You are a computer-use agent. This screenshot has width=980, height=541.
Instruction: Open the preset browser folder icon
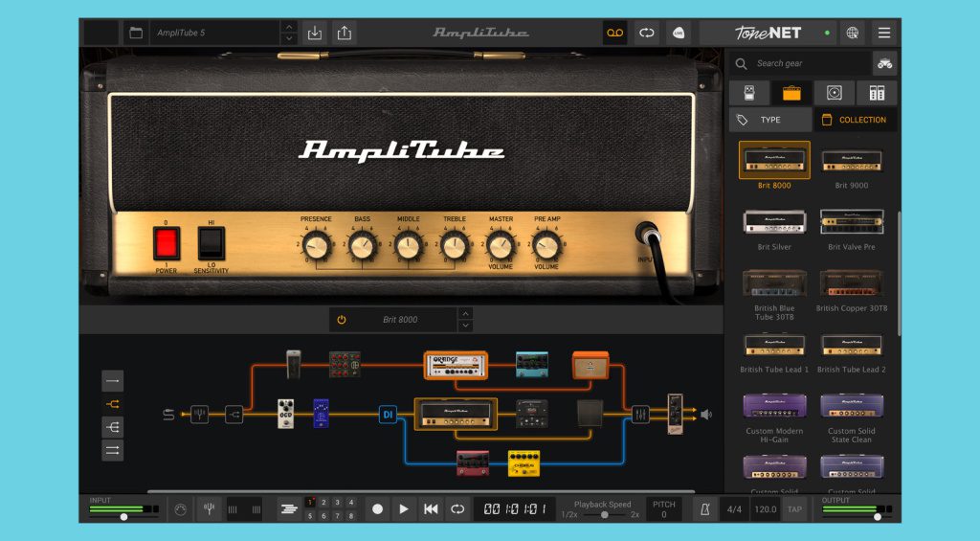[136, 33]
